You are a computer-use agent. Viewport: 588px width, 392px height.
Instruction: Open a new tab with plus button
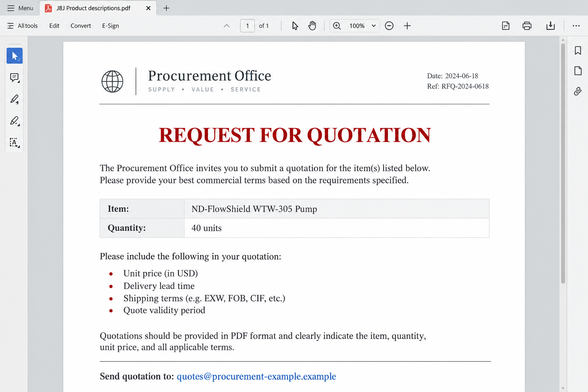pos(166,8)
